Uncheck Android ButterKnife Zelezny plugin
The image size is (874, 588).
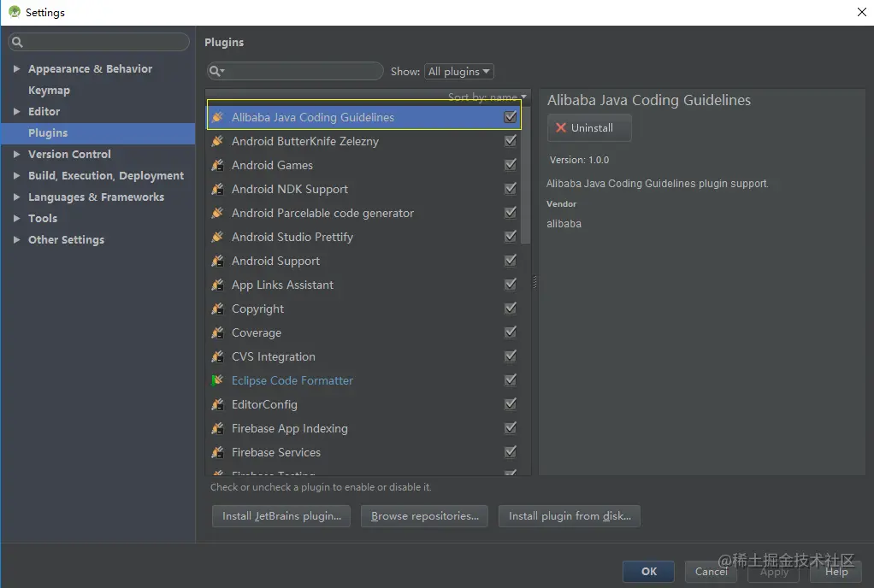tap(510, 141)
